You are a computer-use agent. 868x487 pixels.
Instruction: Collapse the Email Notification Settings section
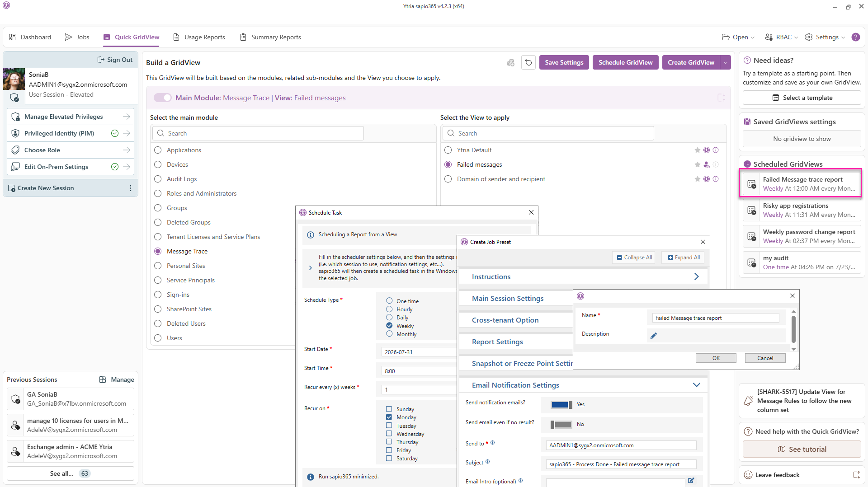pyautogui.click(x=697, y=385)
